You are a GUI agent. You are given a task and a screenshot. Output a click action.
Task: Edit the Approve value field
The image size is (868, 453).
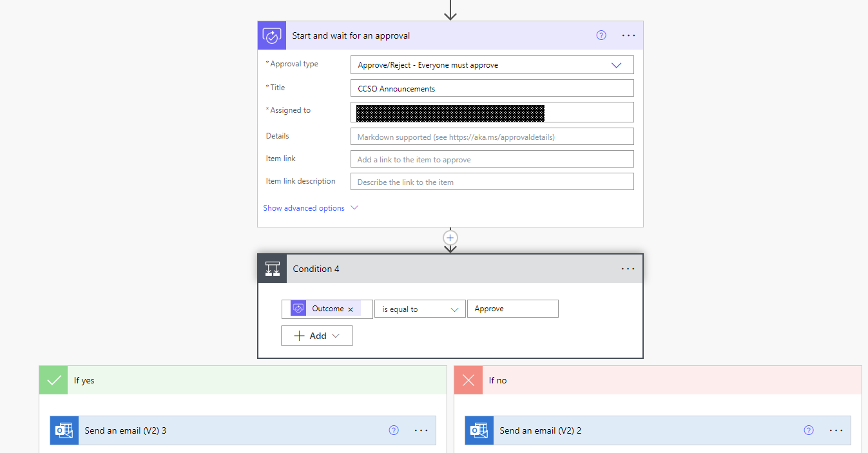(512, 309)
